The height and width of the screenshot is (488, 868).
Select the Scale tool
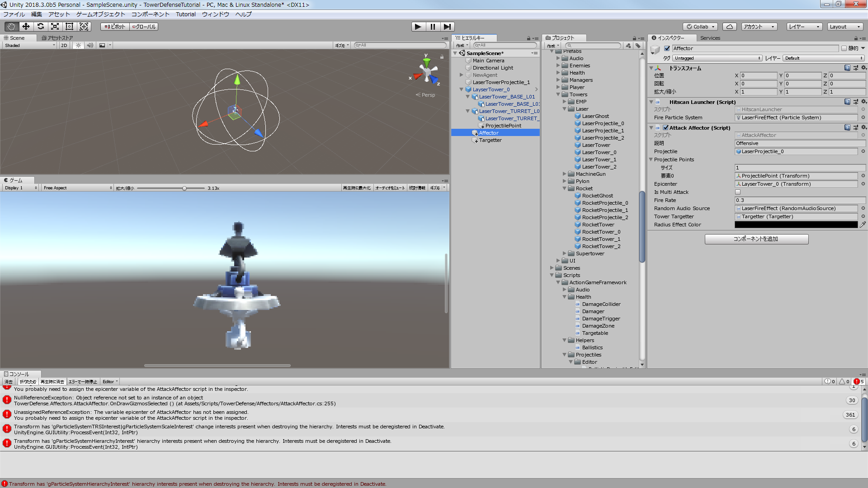[55, 27]
